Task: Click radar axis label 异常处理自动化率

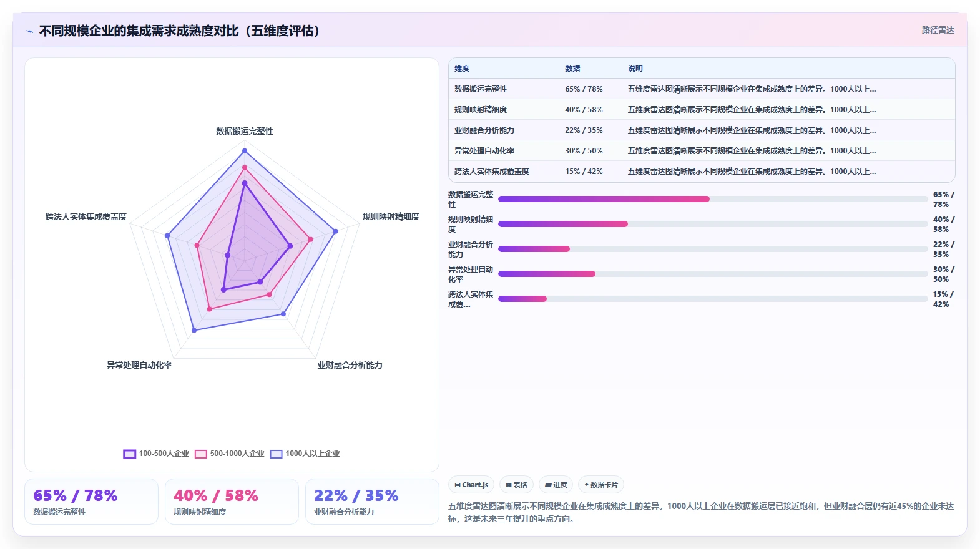Action: point(139,365)
